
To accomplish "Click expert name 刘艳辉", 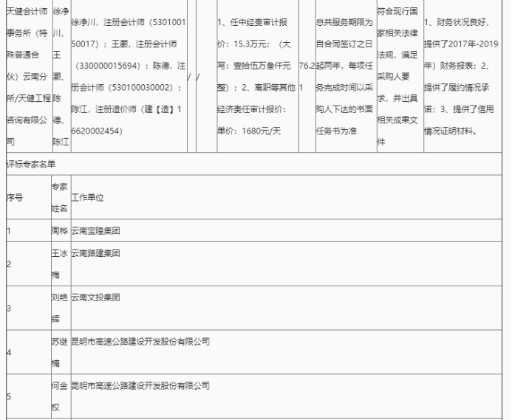I will click(59, 308).
